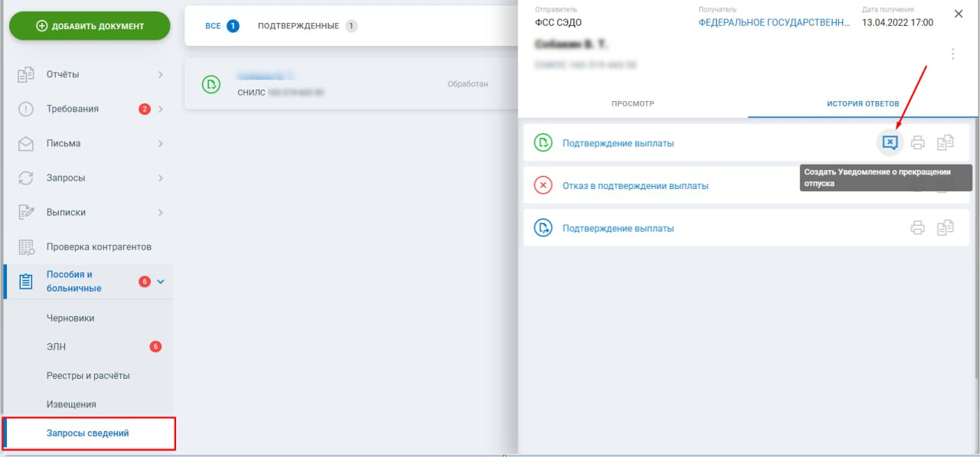
Task: Switch to the Просмотр tab
Action: tap(632, 103)
